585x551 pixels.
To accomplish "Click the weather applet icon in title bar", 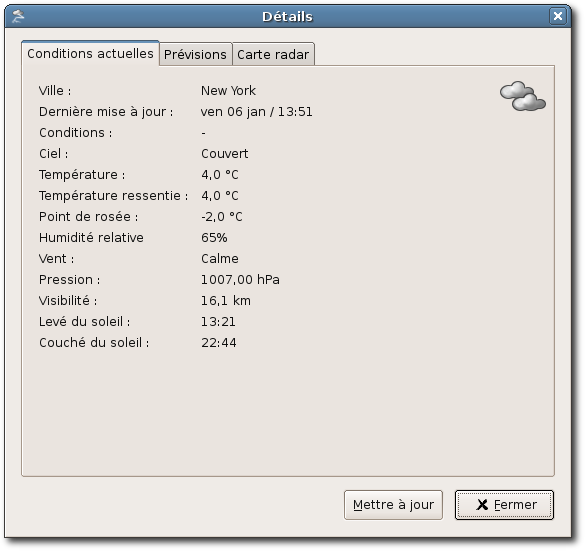I will tap(18, 16).
